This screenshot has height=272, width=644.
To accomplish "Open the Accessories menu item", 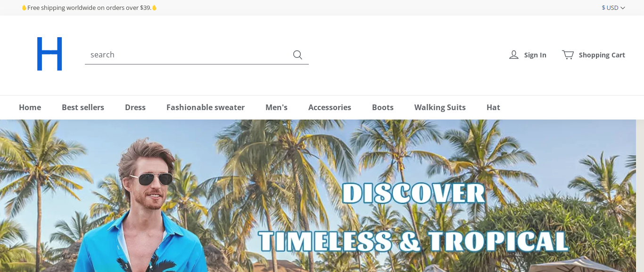I will (x=330, y=107).
